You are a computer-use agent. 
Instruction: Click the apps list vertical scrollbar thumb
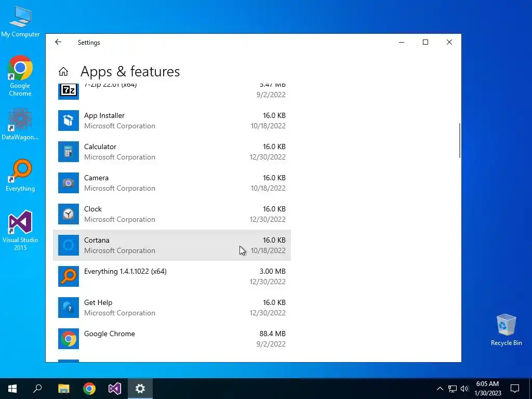460,140
